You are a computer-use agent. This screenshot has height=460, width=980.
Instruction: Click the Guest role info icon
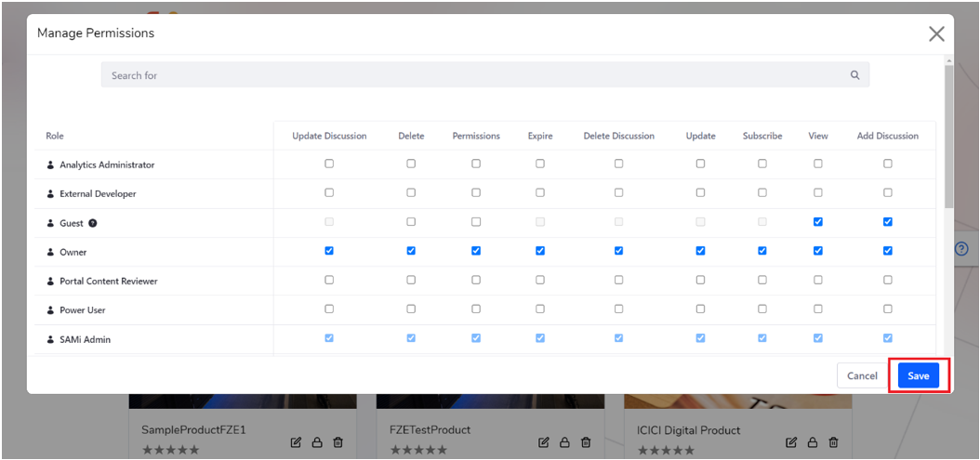[92, 223]
